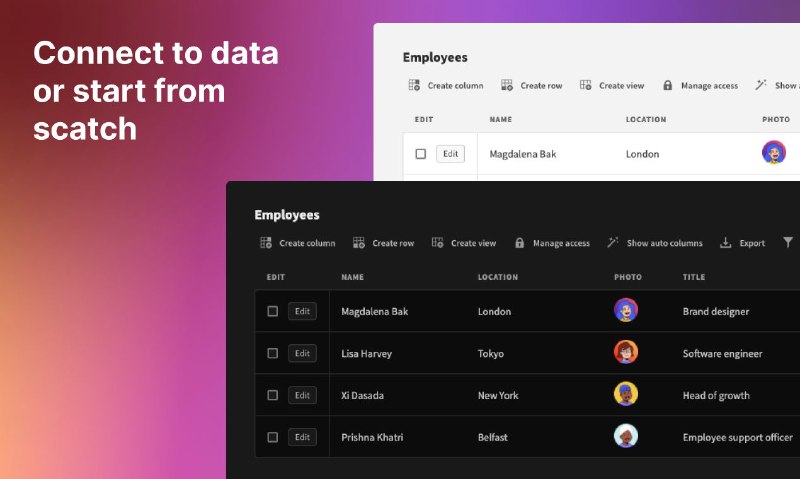This screenshot has height=479, width=800.
Task: Open the filter funnel icon
Action: 788,242
